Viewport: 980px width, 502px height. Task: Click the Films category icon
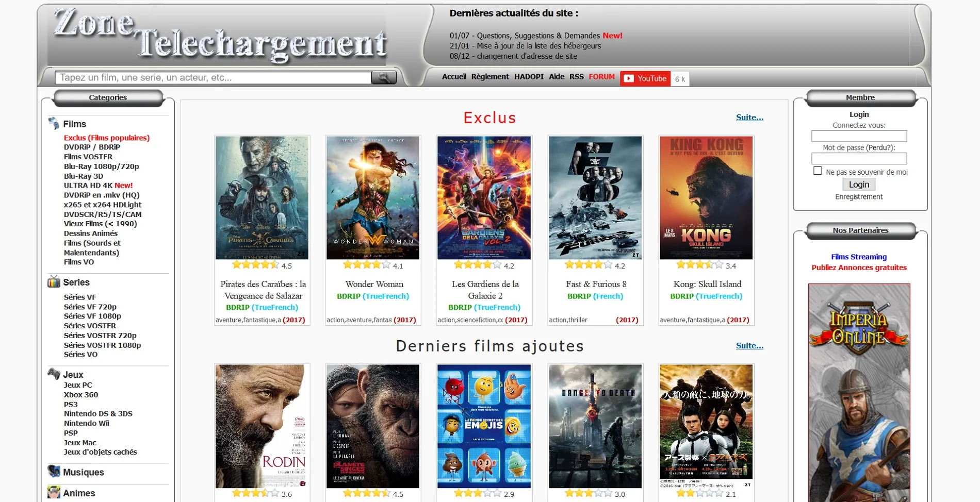[x=53, y=124]
